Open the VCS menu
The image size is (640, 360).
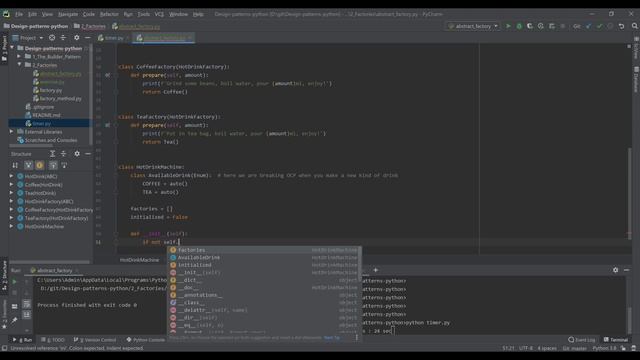(159, 14)
